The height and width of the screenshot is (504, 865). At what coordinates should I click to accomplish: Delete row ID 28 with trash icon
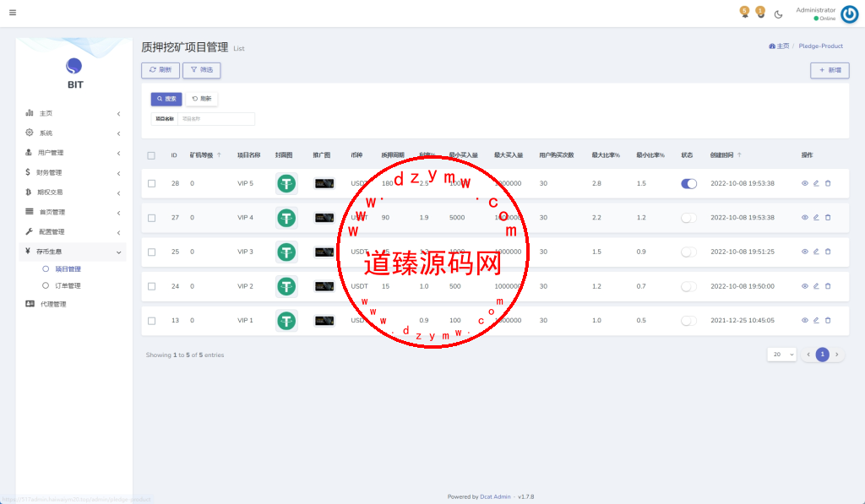click(828, 183)
